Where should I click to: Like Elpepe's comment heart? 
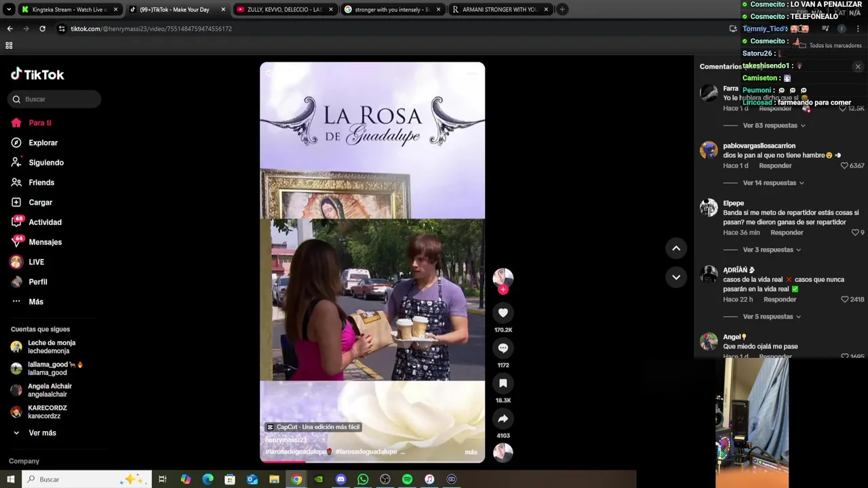855,232
